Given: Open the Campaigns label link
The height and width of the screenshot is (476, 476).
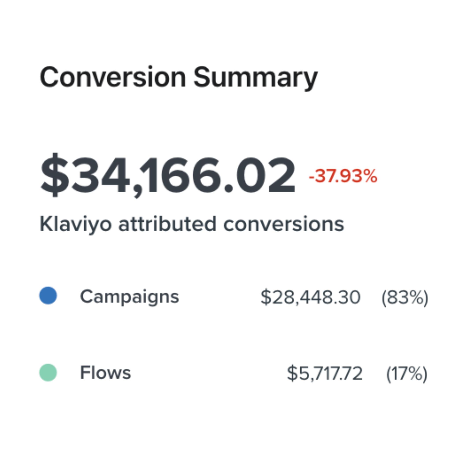Looking at the screenshot, I should [130, 297].
